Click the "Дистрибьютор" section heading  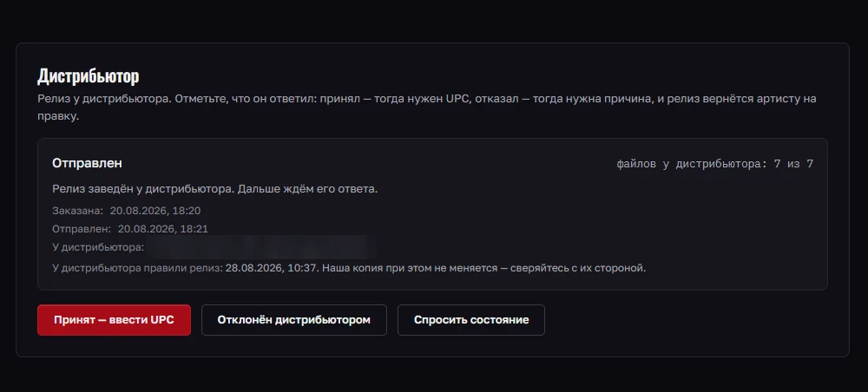point(88,76)
